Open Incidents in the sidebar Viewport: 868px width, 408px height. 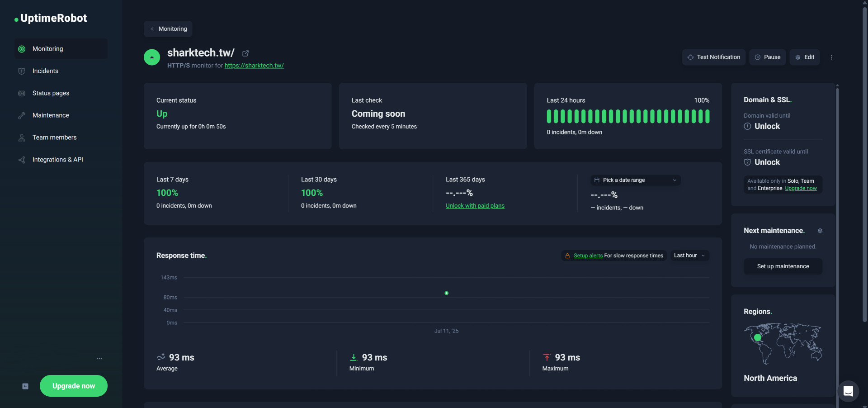(61, 71)
